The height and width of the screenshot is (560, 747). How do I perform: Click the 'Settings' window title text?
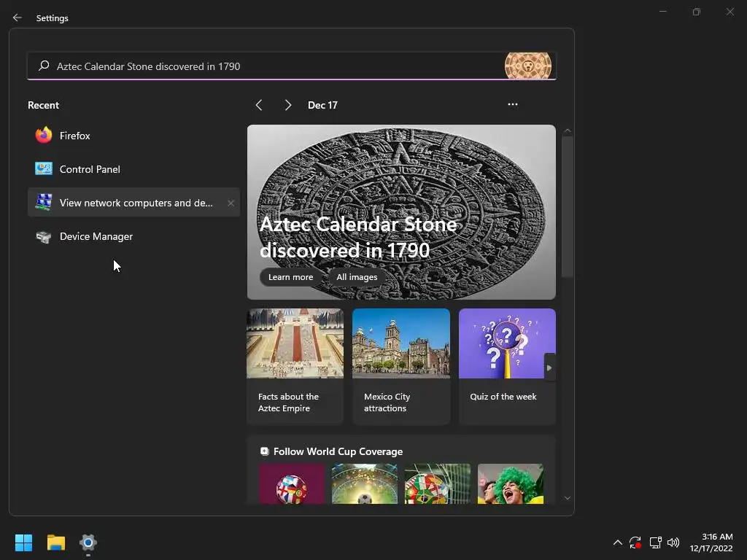click(x=53, y=18)
